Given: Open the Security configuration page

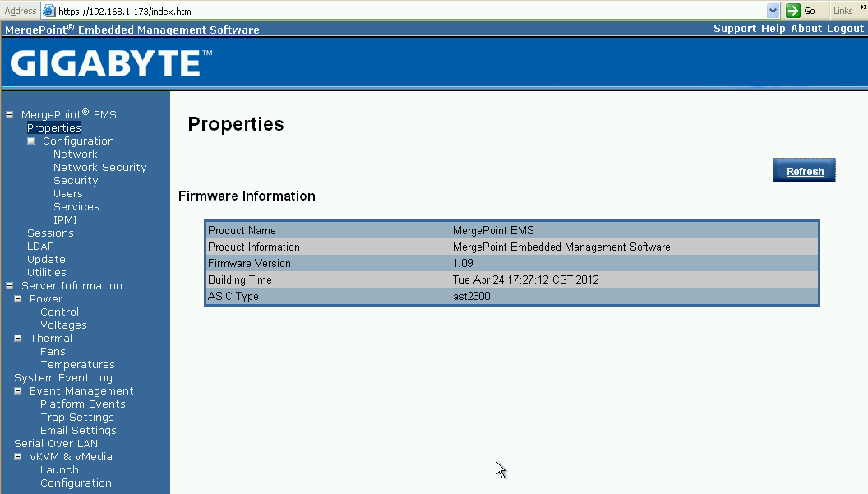Looking at the screenshot, I should click(x=76, y=181).
